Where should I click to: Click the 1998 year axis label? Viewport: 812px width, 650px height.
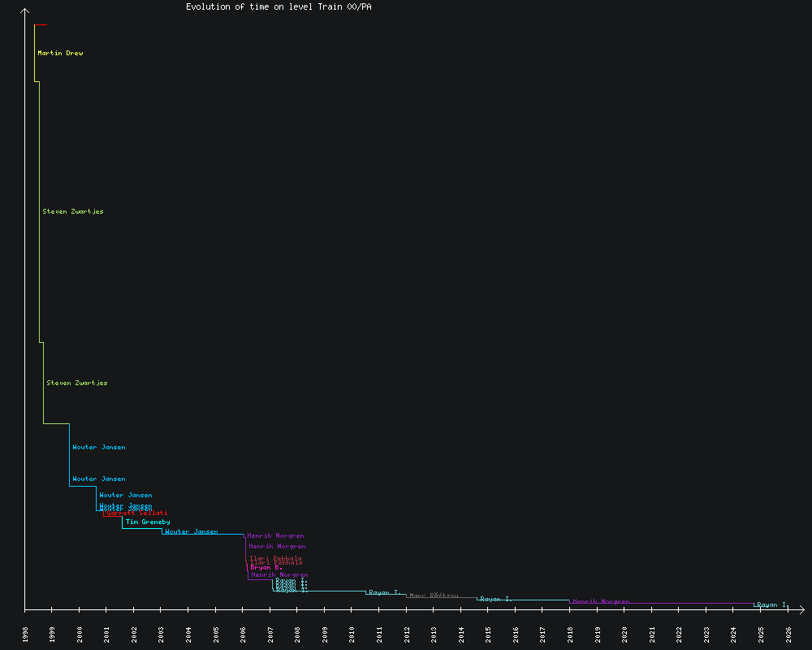(x=25, y=635)
